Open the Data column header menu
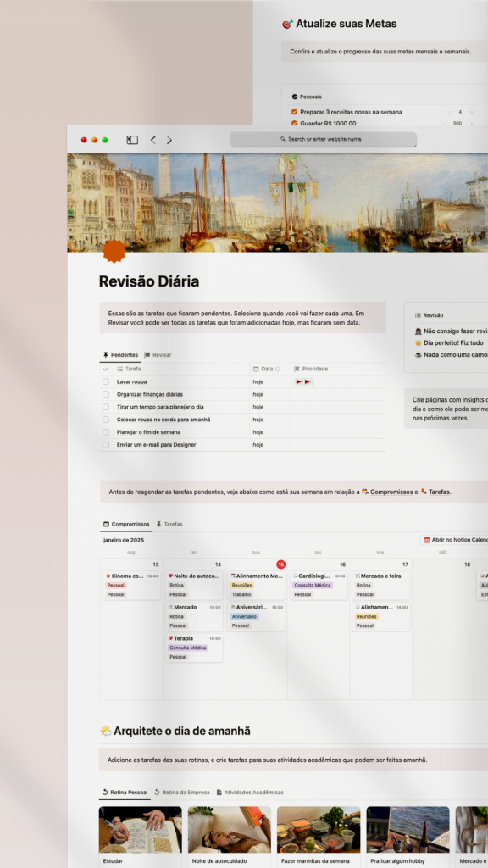The height and width of the screenshot is (868, 488). pos(270,370)
